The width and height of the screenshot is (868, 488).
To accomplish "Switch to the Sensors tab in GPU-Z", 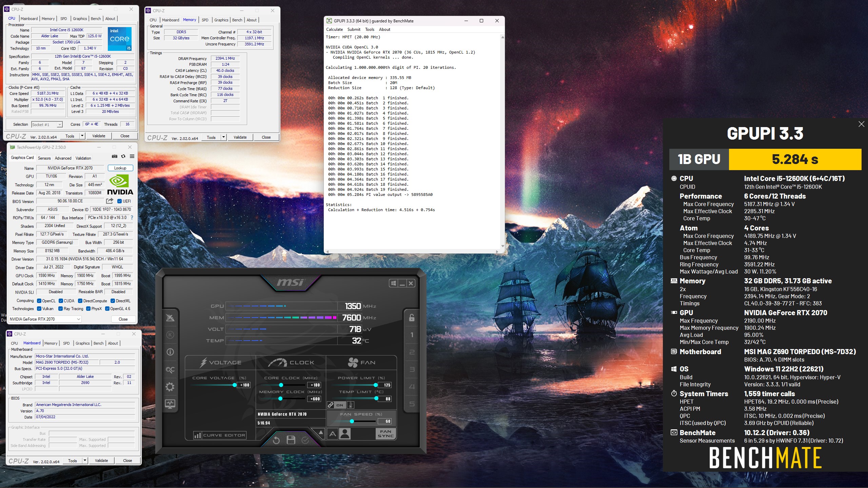I will tap(44, 158).
